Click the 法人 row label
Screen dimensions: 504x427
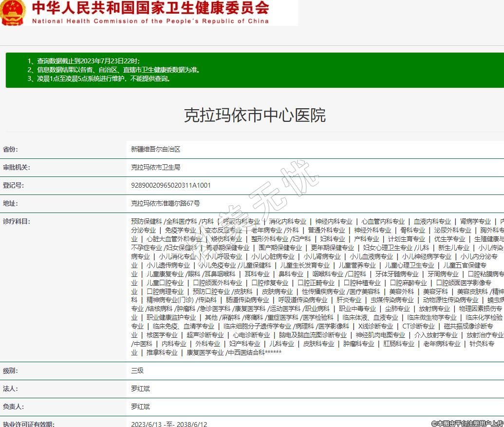10,388
